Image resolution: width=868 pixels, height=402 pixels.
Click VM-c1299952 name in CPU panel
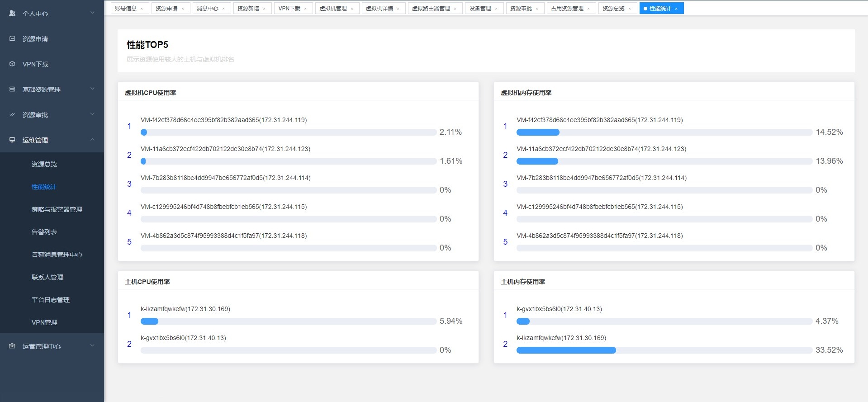pos(223,207)
